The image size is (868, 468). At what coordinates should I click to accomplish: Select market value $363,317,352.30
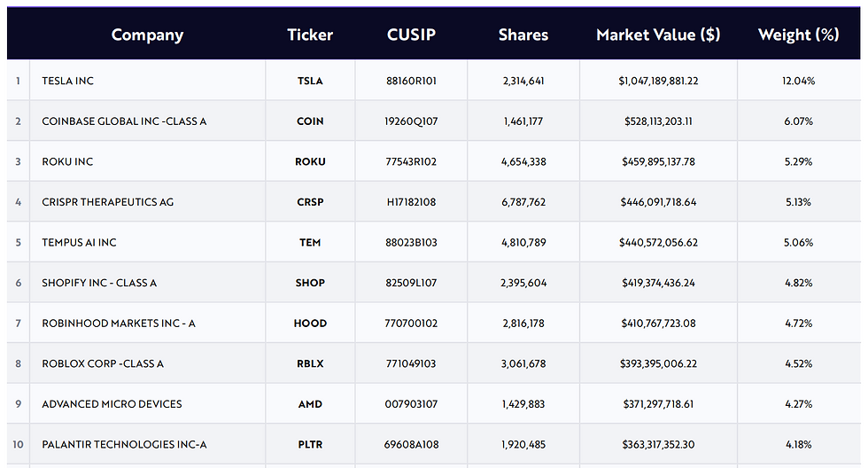(659, 445)
